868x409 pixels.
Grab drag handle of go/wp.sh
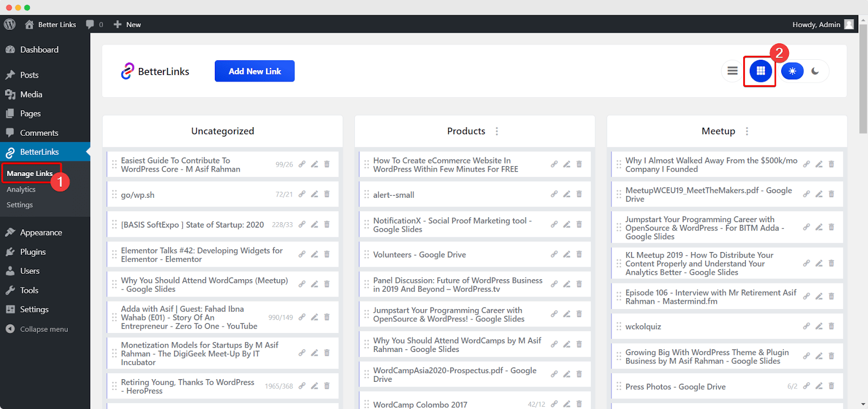coord(114,194)
